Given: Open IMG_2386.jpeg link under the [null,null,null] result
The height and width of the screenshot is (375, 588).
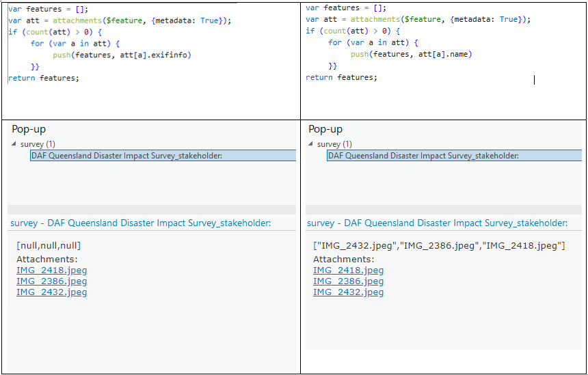Looking at the screenshot, I should point(52,281).
